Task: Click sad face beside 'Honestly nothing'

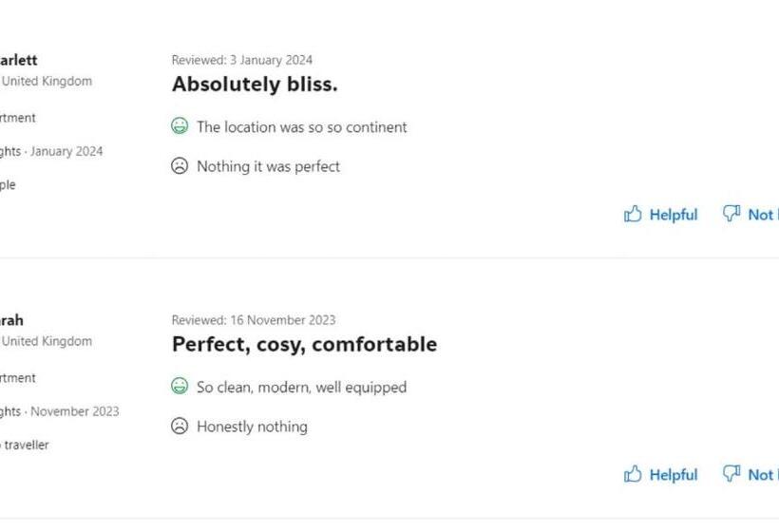Action: (x=180, y=427)
